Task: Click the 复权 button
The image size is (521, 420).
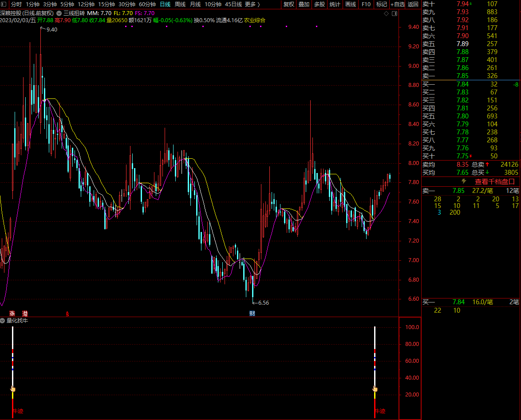Action: pos(289,4)
